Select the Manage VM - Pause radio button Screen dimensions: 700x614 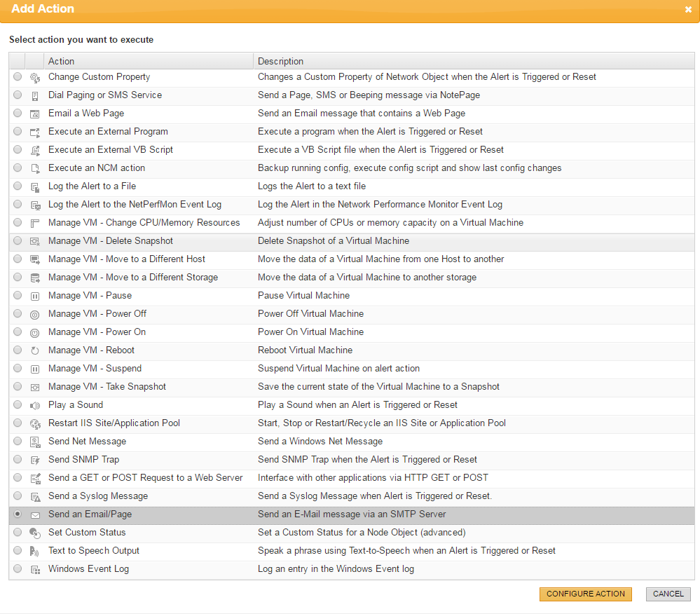click(x=18, y=295)
